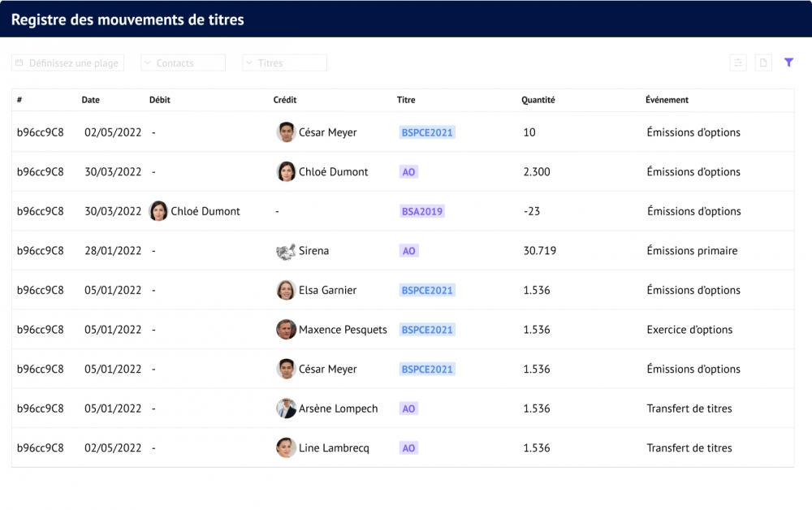This screenshot has width=812, height=510.
Task: Click the Quantité column header
Action: (x=538, y=100)
